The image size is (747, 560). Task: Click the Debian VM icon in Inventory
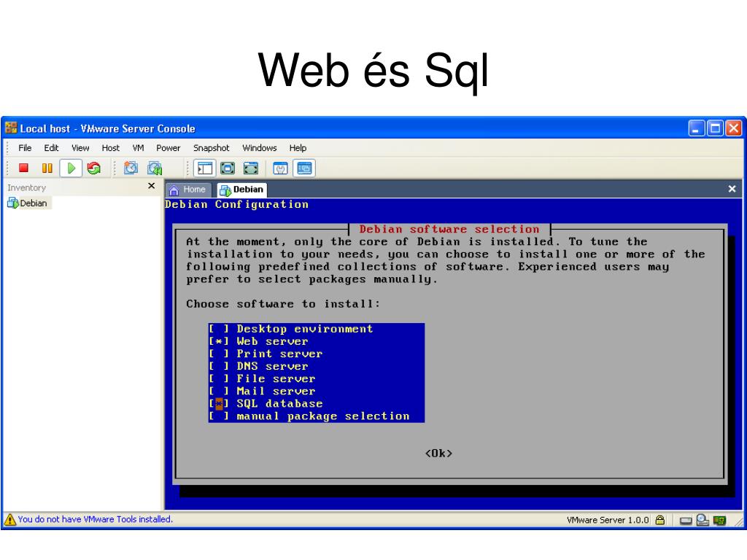(x=13, y=203)
